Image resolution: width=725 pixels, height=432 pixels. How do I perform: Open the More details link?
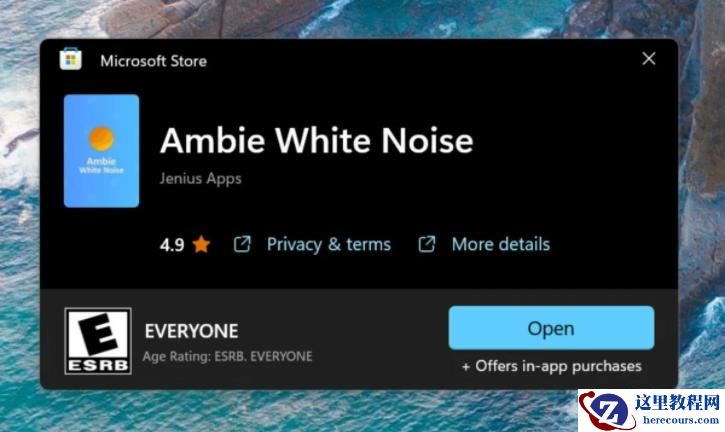[x=501, y=244]
